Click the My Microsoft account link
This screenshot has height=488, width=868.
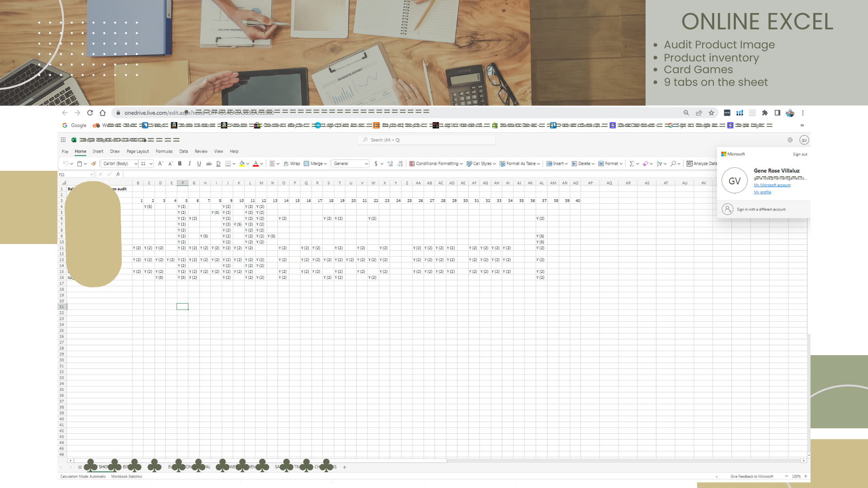pos(772,185)
